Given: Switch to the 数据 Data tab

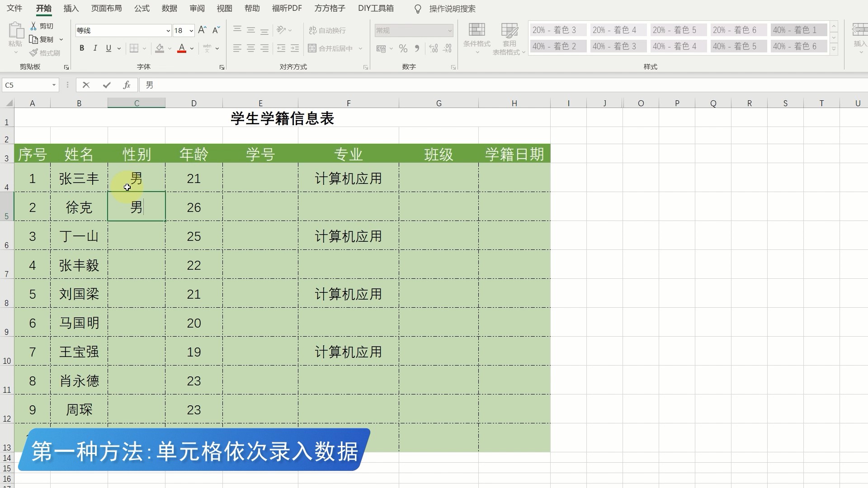Looking at the screenshot, I should coord(169,9).
